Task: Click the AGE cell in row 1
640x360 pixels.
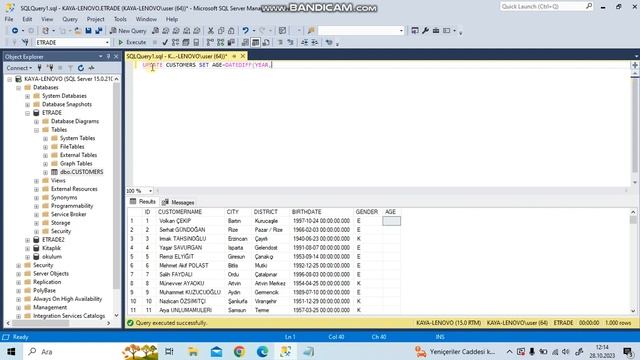Action: point(391,221)
